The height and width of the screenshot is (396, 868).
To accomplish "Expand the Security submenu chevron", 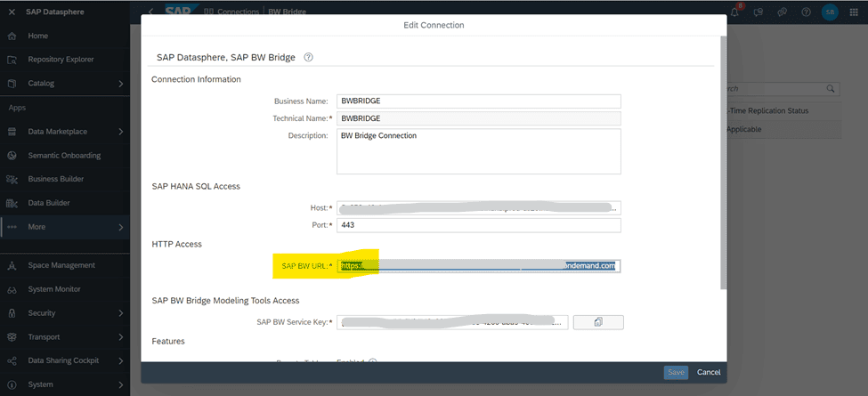I will tap(121, 313).
